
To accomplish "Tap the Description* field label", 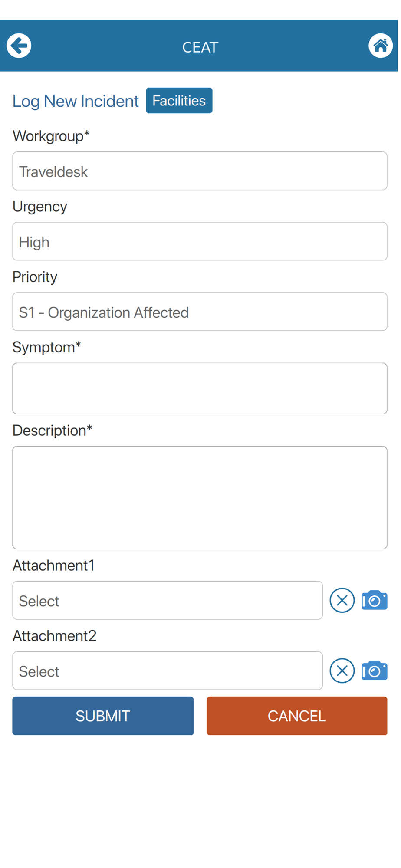I will tap(53, 431).
